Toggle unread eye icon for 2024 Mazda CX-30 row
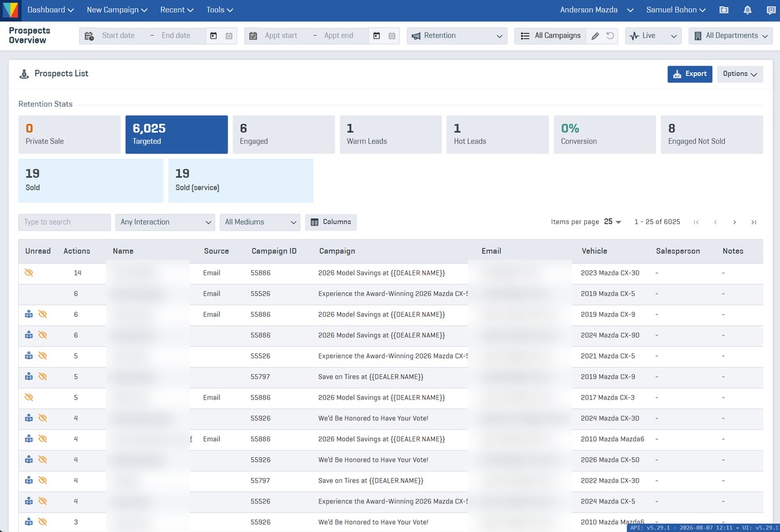780x532 pixels. pos(43,418)
